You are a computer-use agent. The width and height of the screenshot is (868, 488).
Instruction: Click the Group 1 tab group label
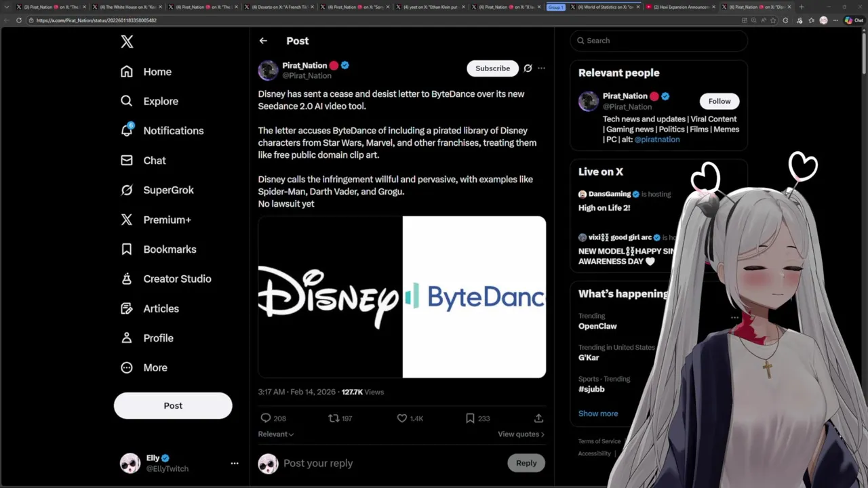click(x=555, y=7)
